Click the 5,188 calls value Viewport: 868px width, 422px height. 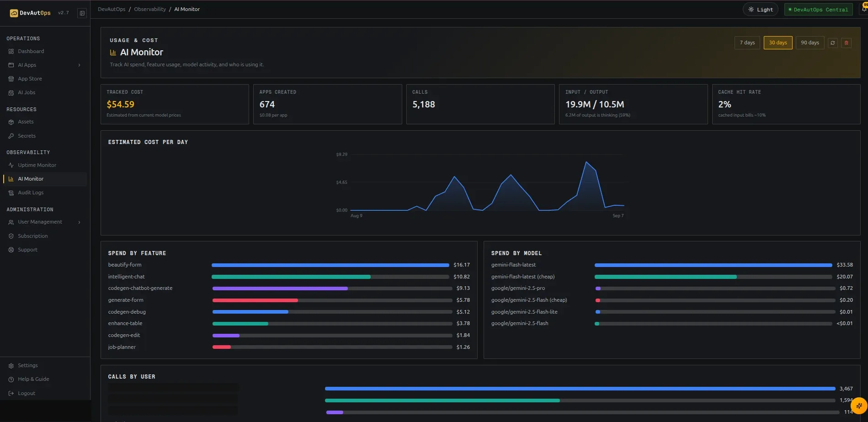424,105
